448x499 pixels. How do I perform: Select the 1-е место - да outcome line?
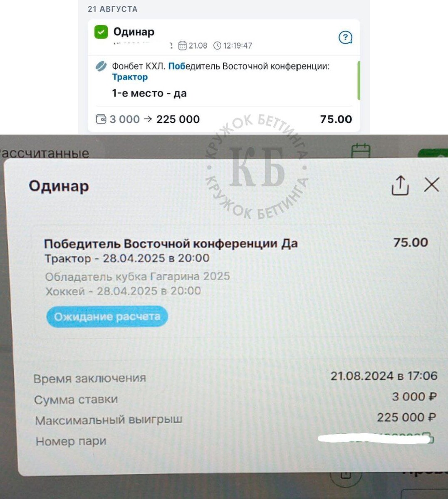coord(149,93)
